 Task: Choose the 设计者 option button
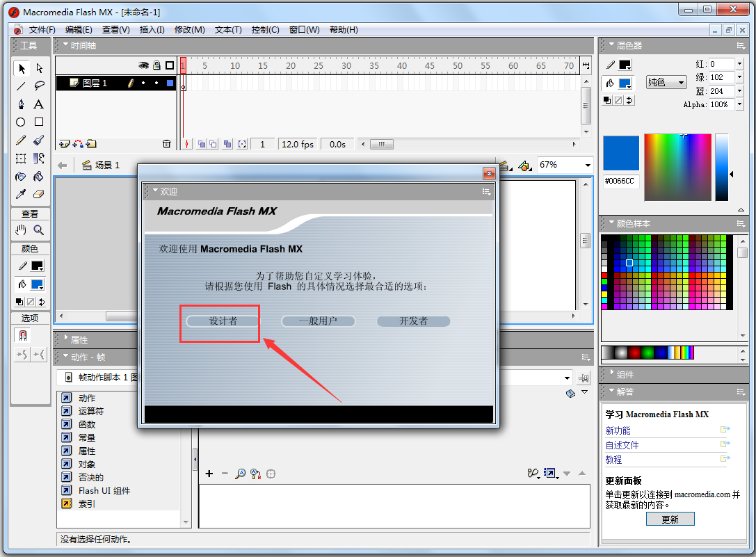point(223,321)
